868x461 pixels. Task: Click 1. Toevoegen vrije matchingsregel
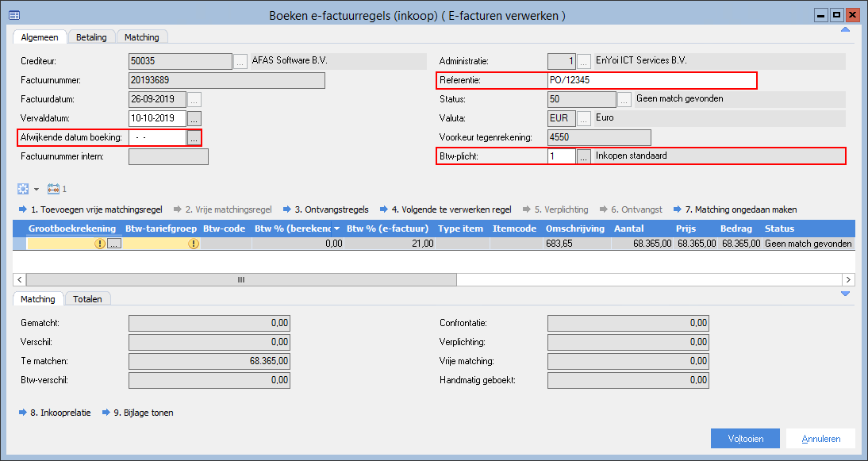[x=90, y=209]
